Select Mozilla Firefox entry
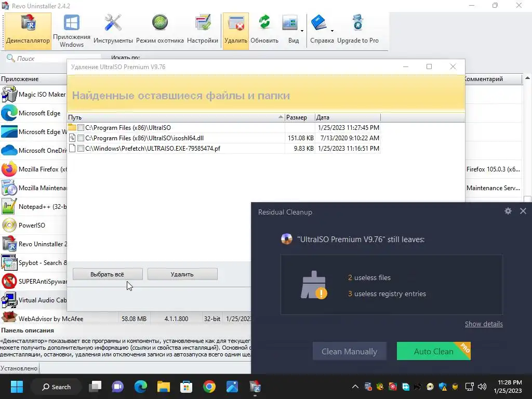Screen dimensions: 532x399 tap(34, 169)
